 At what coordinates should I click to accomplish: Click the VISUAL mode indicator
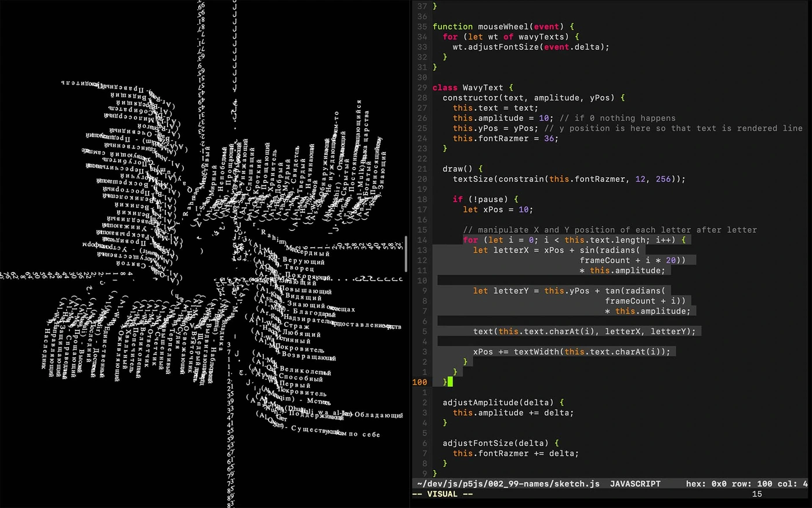pyautogui.click(x=442, y=494)
